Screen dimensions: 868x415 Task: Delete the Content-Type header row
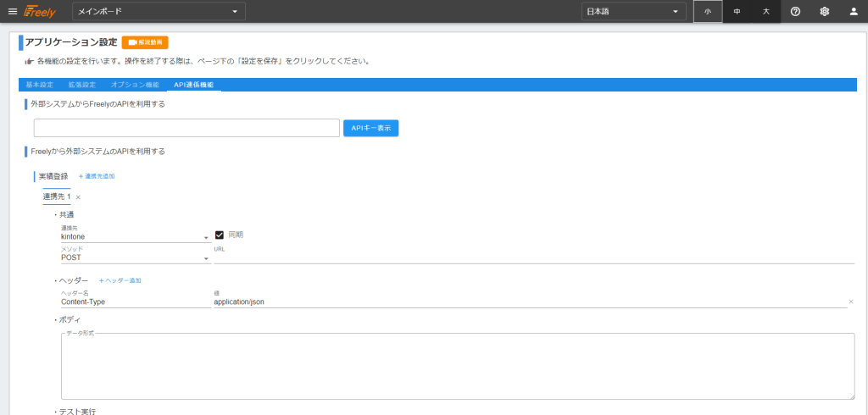850,302
